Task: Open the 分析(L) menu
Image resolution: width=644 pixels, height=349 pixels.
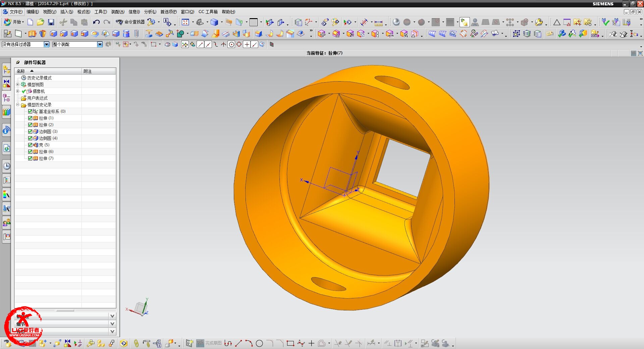Action: pyautogui.click(x=150, y=12)
